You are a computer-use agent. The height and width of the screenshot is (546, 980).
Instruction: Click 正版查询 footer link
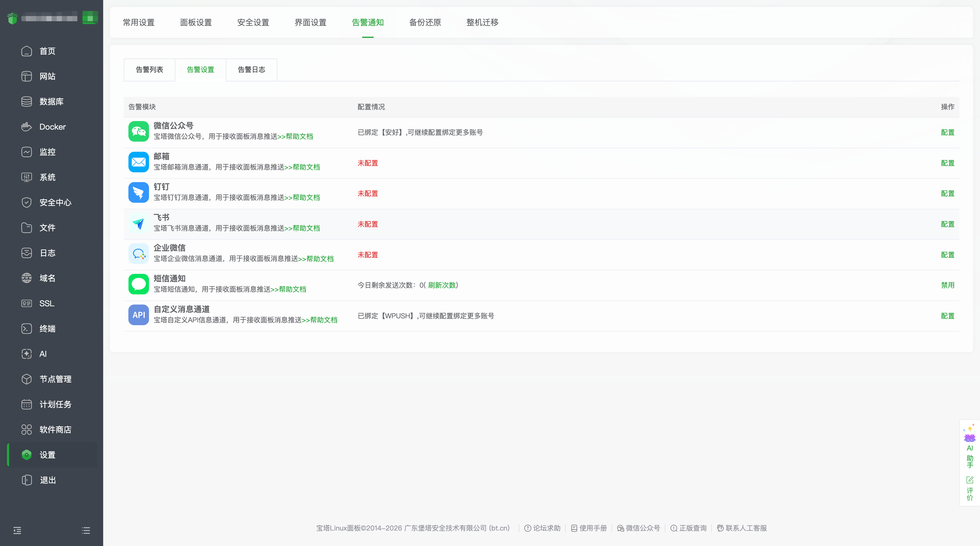coord(689,528)
